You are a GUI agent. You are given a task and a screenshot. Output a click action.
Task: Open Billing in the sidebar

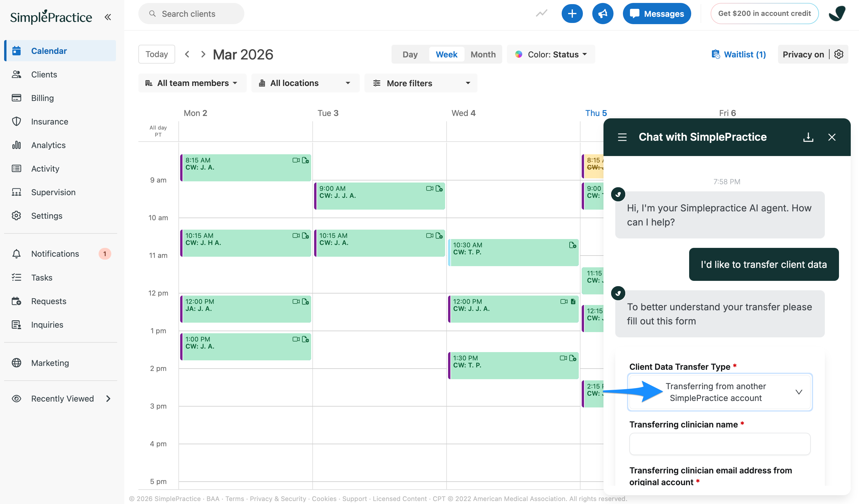click(x=61, y=98)
